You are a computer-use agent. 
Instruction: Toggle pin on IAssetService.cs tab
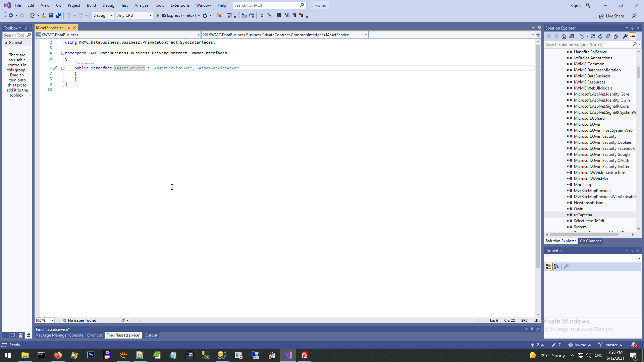coord(68,28)
